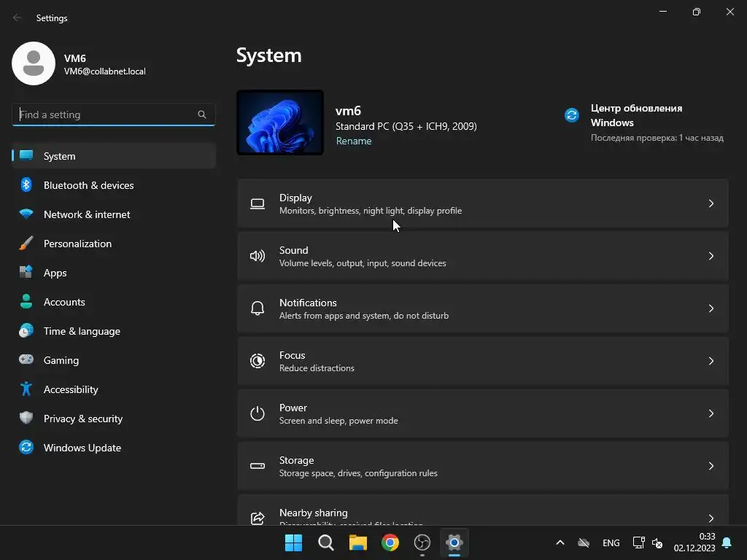
Task: Expand the Power settings chevron
Action: (711, 413)
